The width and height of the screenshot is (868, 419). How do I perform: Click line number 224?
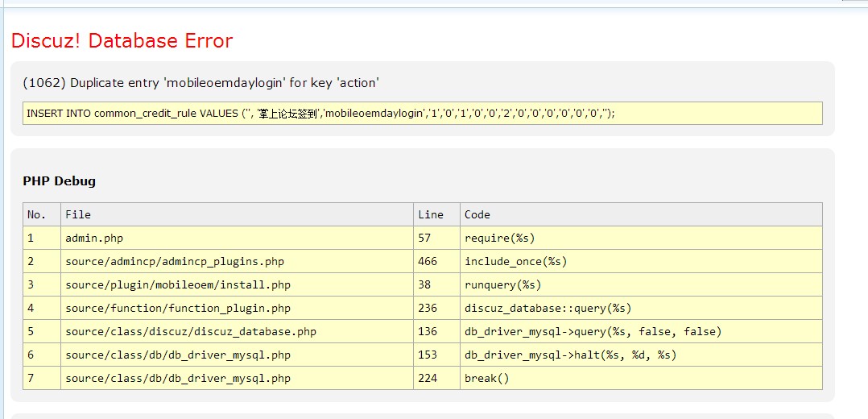[x=436, y=378]
